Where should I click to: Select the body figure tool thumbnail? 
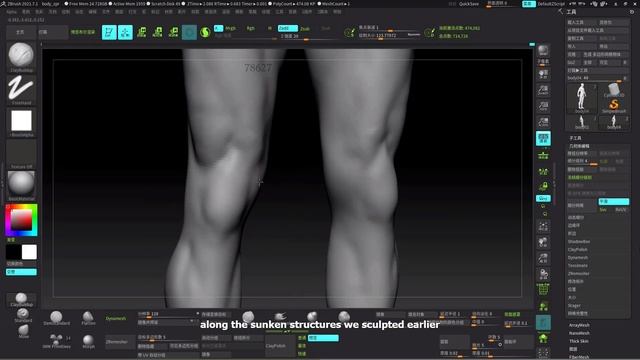pos(582,97)
